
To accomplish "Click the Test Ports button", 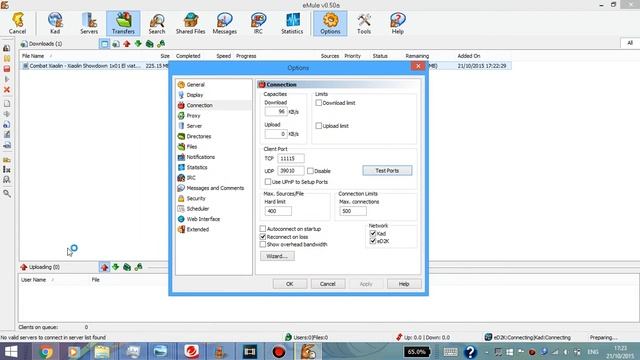I will pyautogui.click(x=387, y=171).
